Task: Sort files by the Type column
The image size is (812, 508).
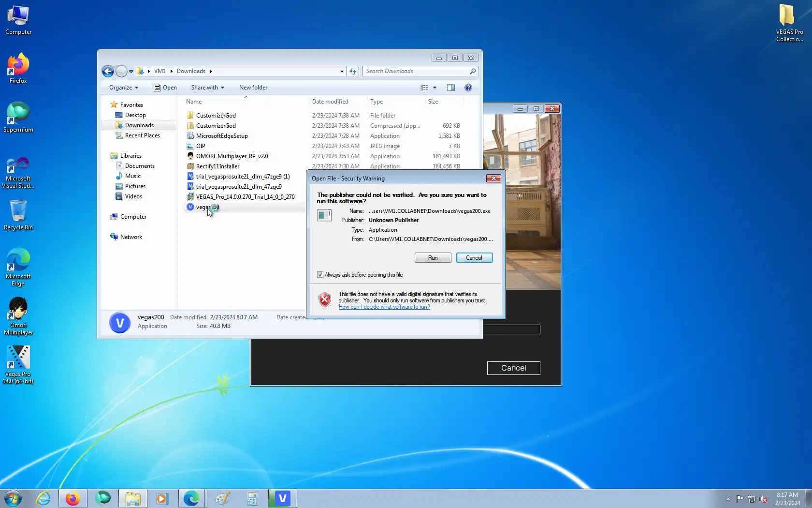Action: coord(396,102)
